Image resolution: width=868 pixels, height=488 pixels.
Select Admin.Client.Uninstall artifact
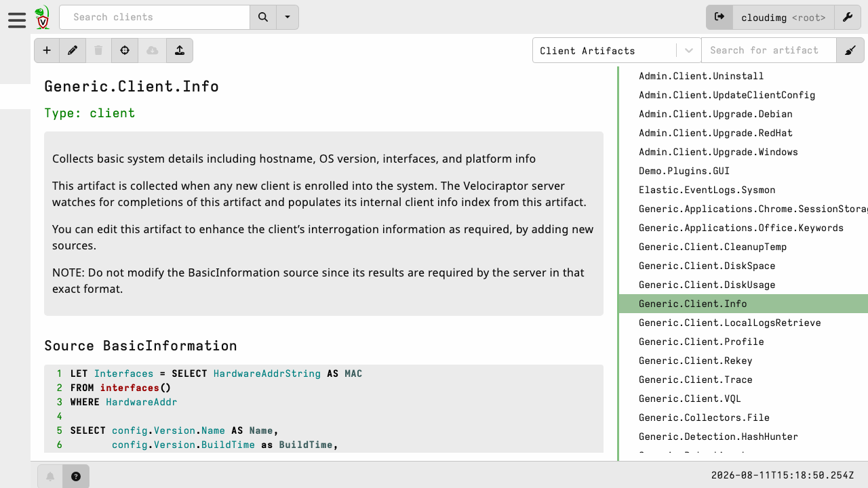743,76
